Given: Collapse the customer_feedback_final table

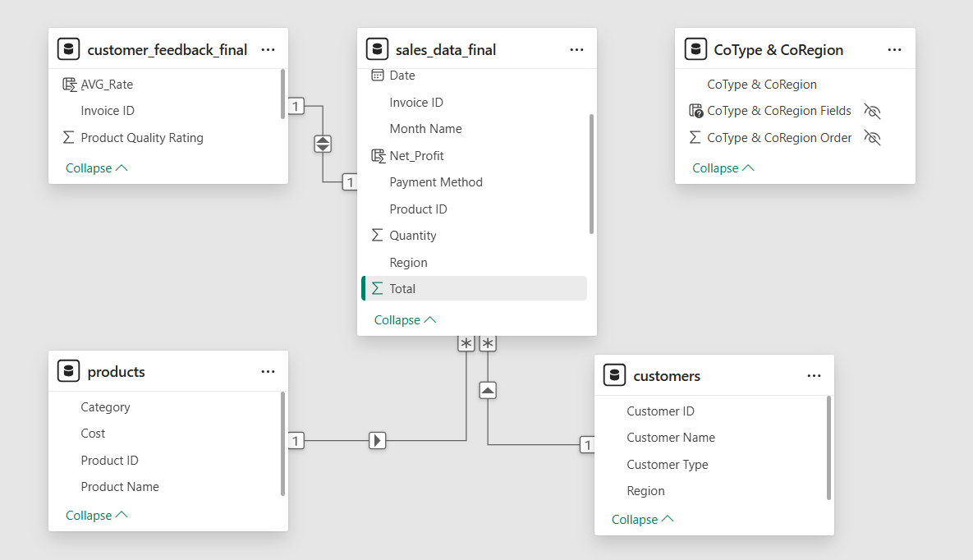Looking at the screenshot, I should point(96,168).
